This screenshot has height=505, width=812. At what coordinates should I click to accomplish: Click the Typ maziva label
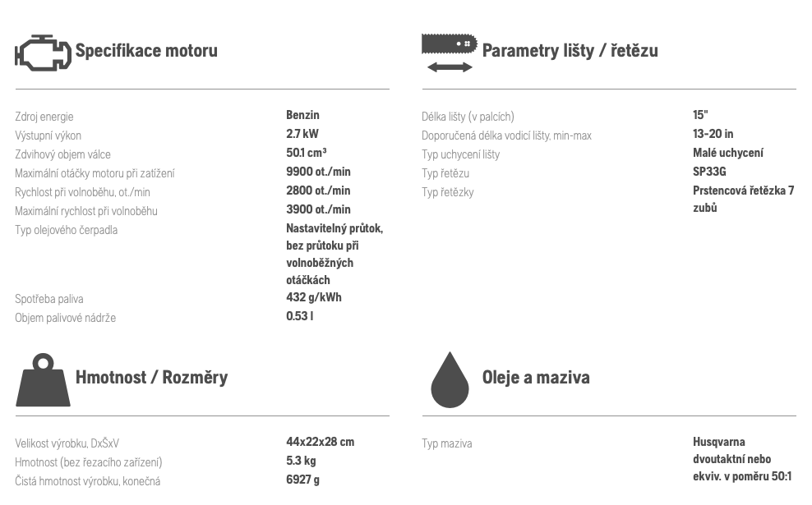pos(447,443)
